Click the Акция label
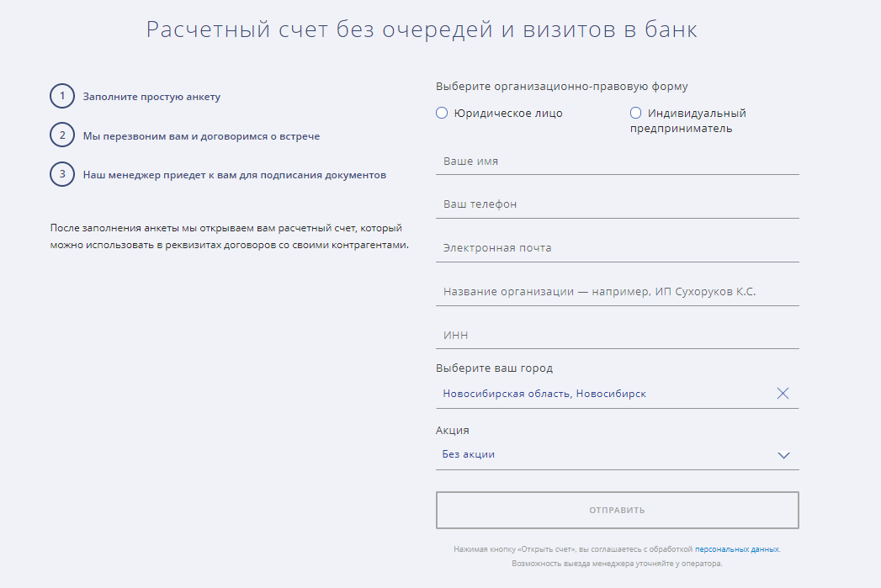Viewport: 881px width, 588px height. 453,430
